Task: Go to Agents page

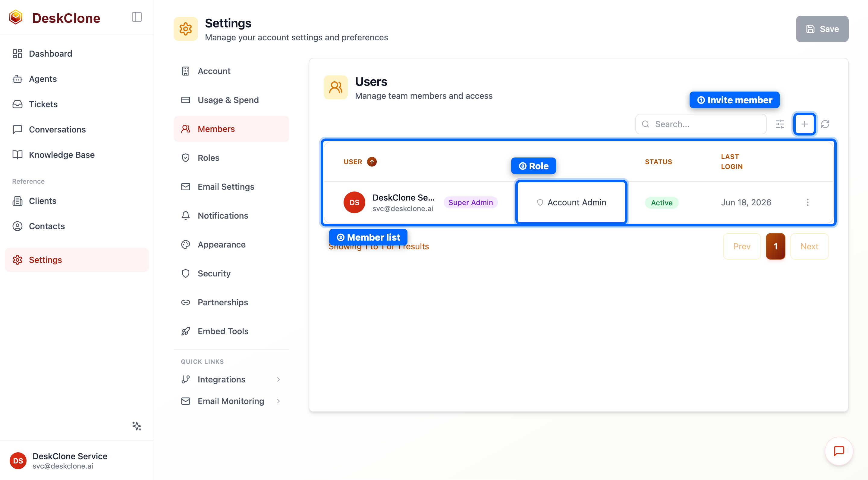Action: tap(77, 79)
